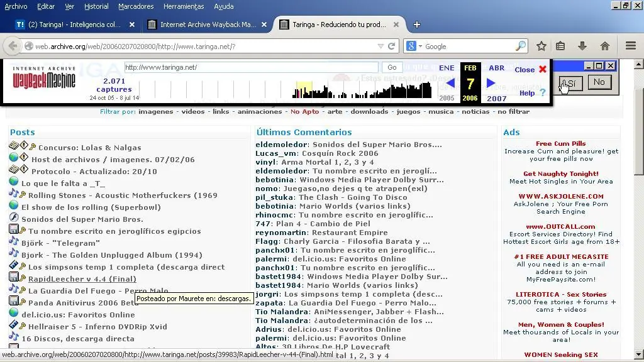
Task: Advance to 2007 captures with forward arrow
Action: [491, 82]
